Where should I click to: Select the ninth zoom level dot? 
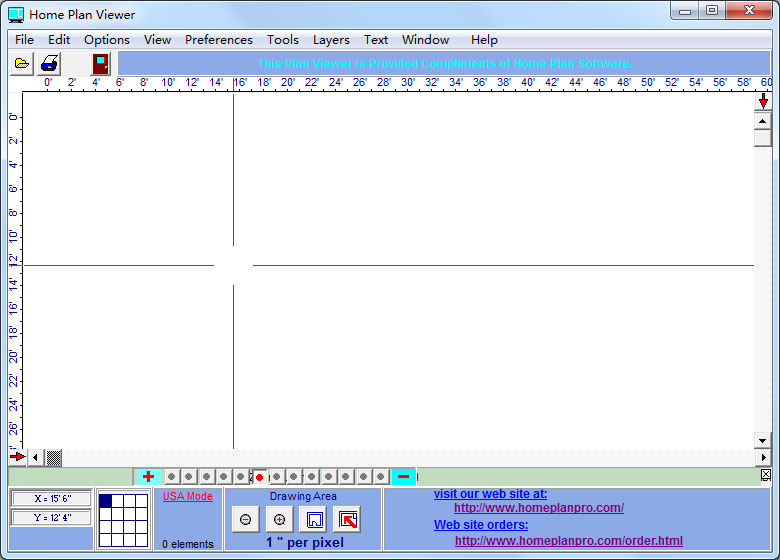(x=311, y=477)
